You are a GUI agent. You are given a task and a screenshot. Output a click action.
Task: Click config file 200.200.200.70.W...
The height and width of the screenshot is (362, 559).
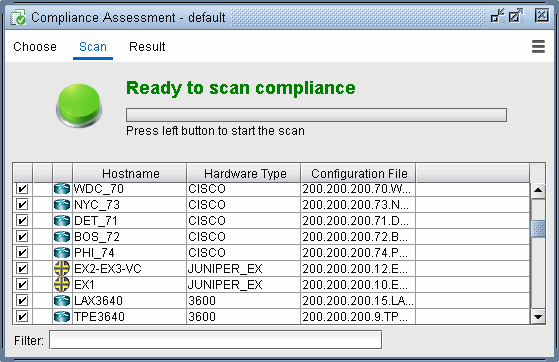click(357, 189)
